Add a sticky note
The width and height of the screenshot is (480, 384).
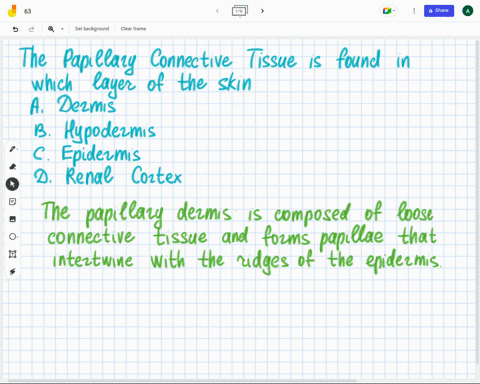point(12,202)
